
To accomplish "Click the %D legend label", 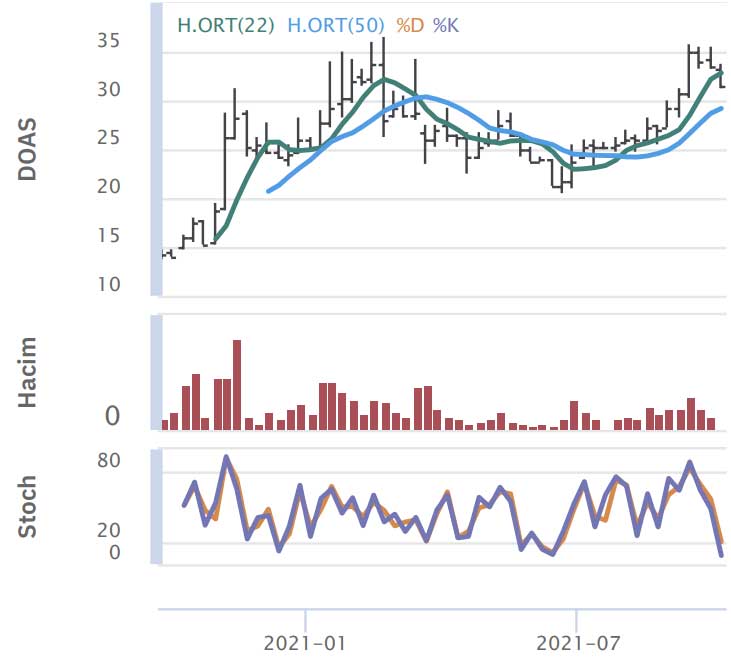I will [410, 25].
